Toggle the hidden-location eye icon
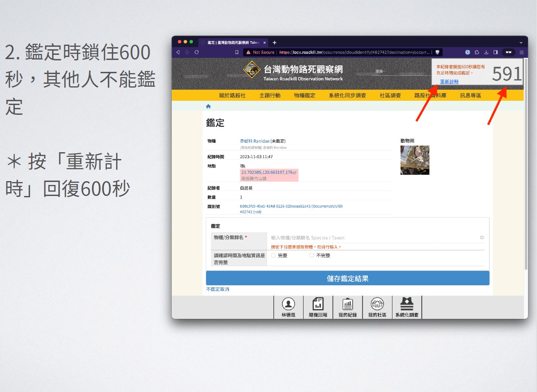This screenshot has height=392, width=537. tap(243, 166)
